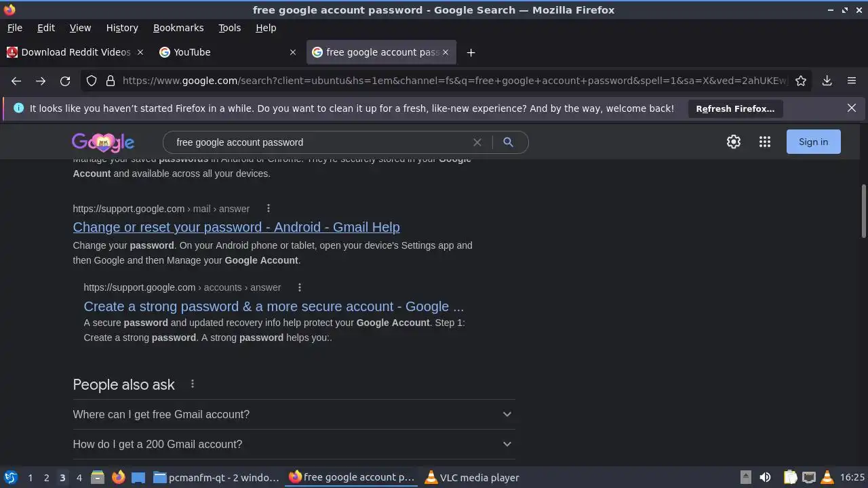Close the YouTube tab
Image resolution: width=868 pixels, height=488 pixels.
293,52
